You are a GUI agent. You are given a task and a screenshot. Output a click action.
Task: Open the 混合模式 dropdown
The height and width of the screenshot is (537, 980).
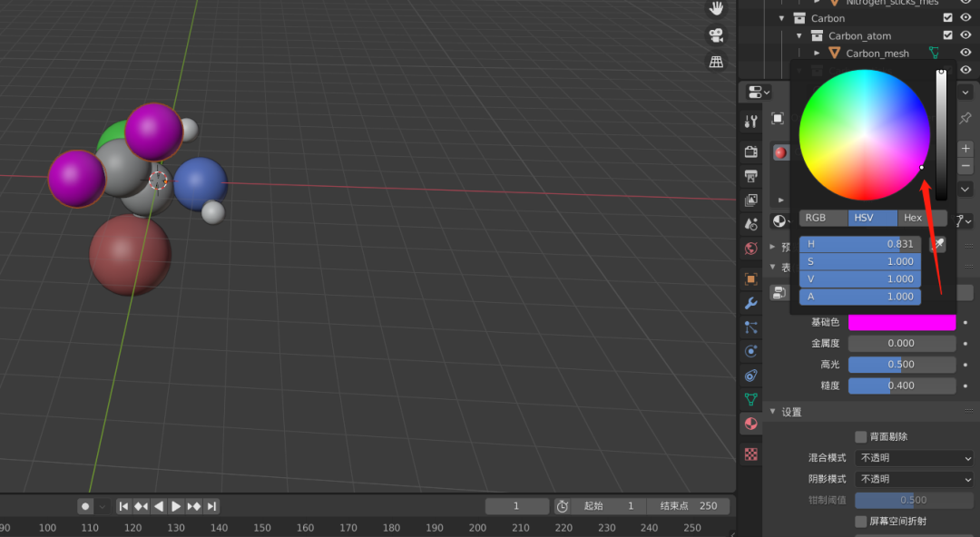pos(914,458)
